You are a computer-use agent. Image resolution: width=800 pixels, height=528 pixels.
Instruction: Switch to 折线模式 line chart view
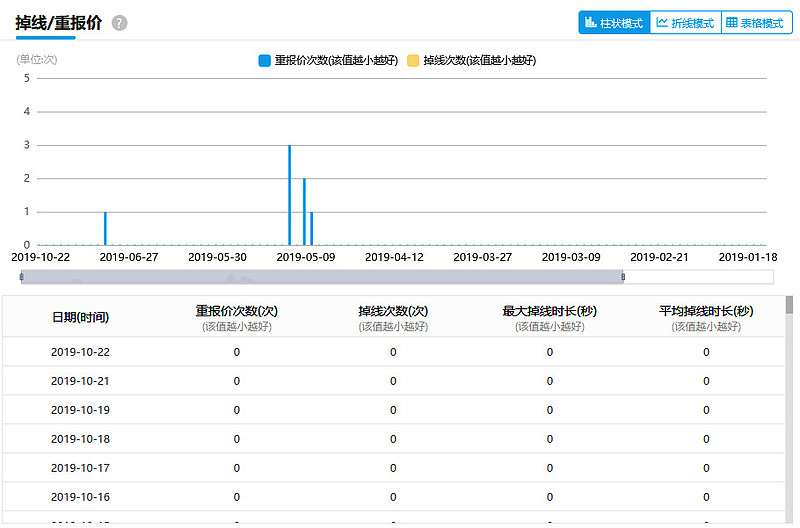click(x=685, y=23)
